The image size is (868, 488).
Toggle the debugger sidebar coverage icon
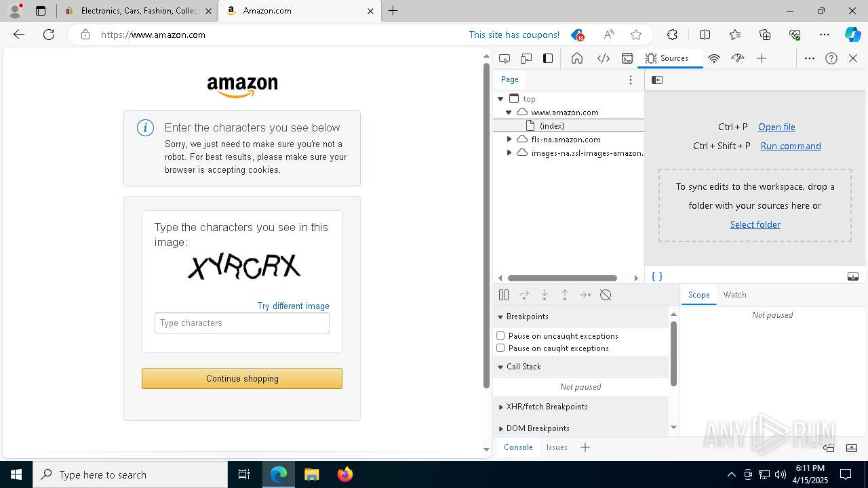(853, 277)
